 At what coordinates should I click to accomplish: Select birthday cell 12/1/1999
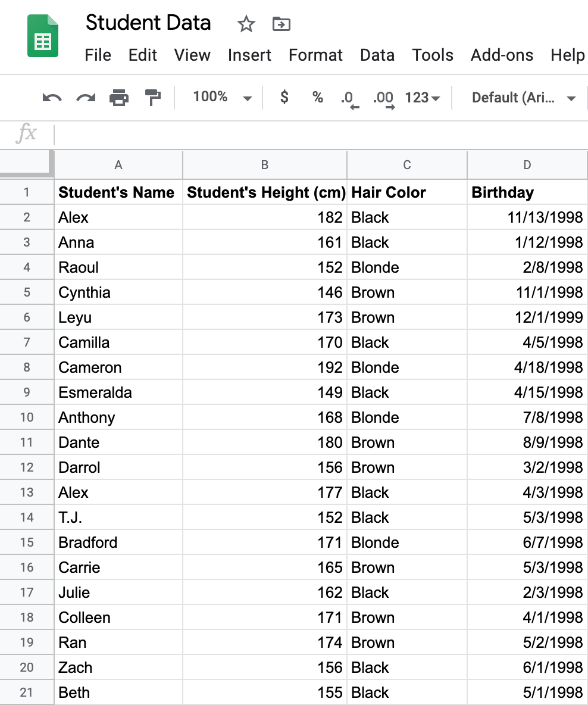[x=527, y=317]
